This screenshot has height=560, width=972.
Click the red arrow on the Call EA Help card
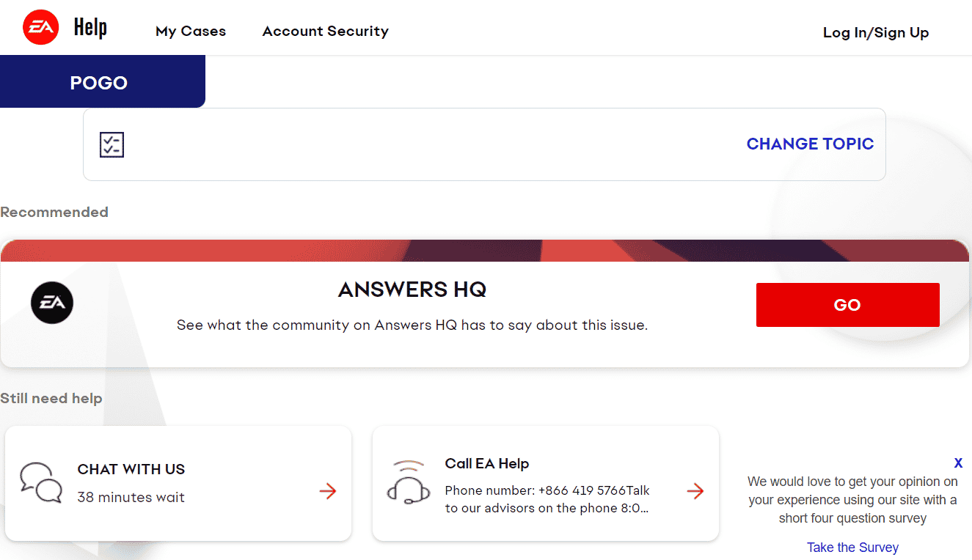pos(695,491)
